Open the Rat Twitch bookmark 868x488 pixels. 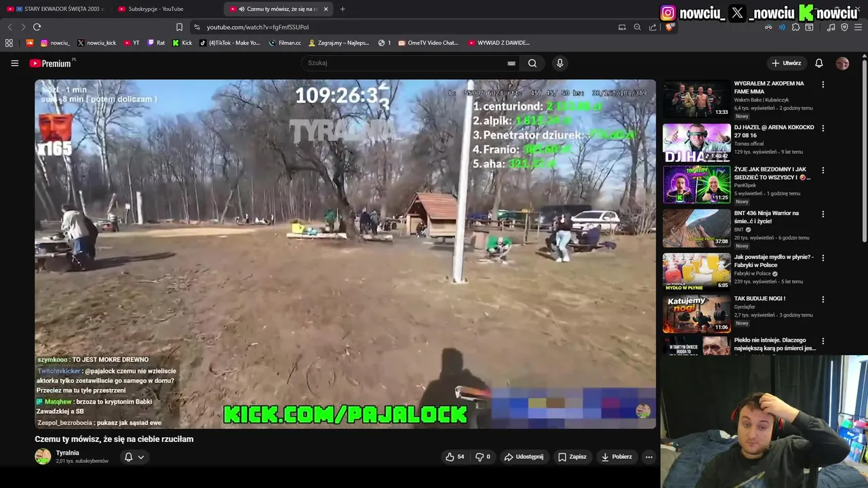point(156,43)
